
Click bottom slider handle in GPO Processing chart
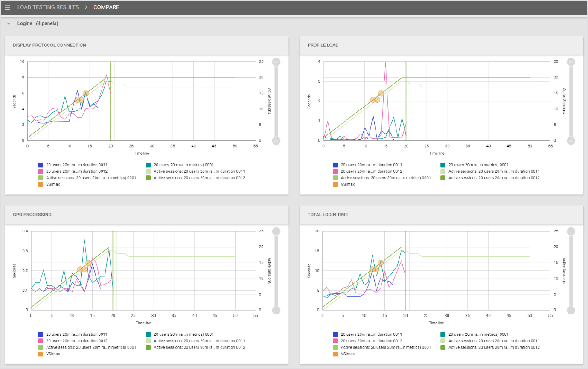click(x=276, y=310)
